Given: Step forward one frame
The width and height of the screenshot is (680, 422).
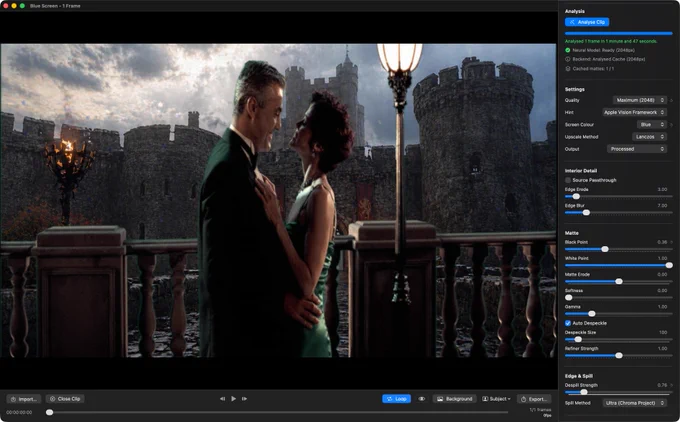Looking at the screenshot, I should tap(244, 399).
